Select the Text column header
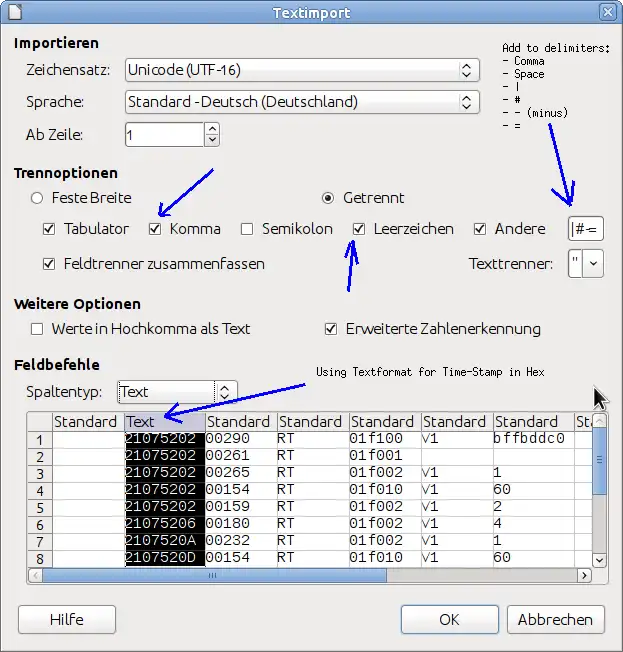Screen dimensions: 623x652 coord(165,422)
